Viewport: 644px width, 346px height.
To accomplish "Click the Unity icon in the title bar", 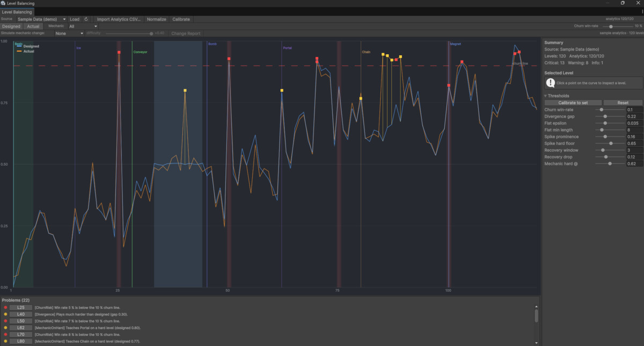I will [x=3, y=3].
